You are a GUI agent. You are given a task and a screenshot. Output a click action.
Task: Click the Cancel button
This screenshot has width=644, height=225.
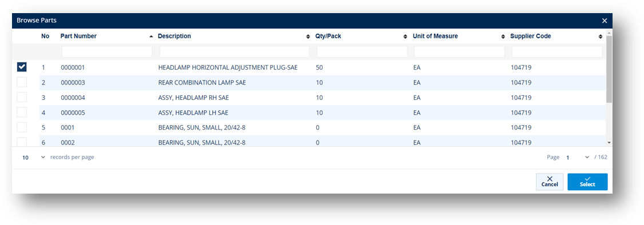point(550,182)
